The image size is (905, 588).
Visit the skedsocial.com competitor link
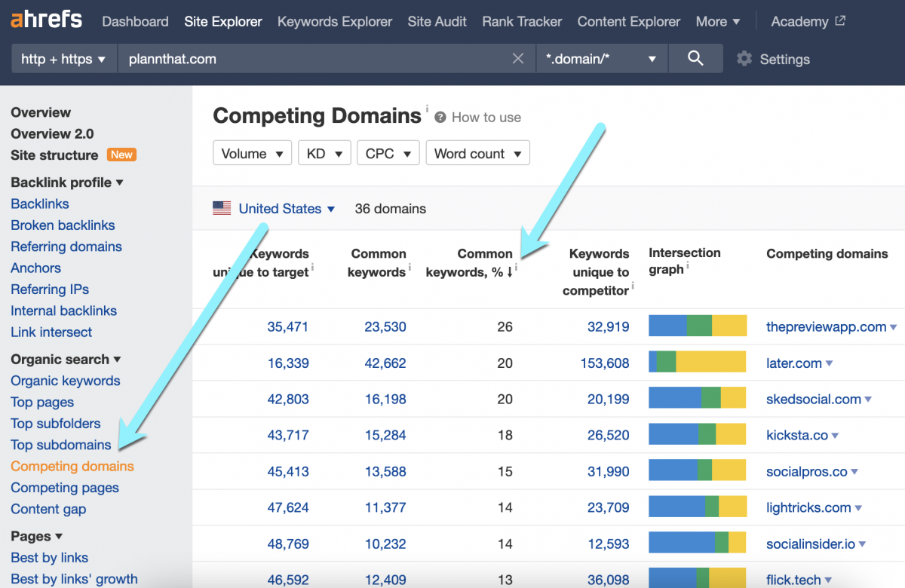click(x=814, y=399)
